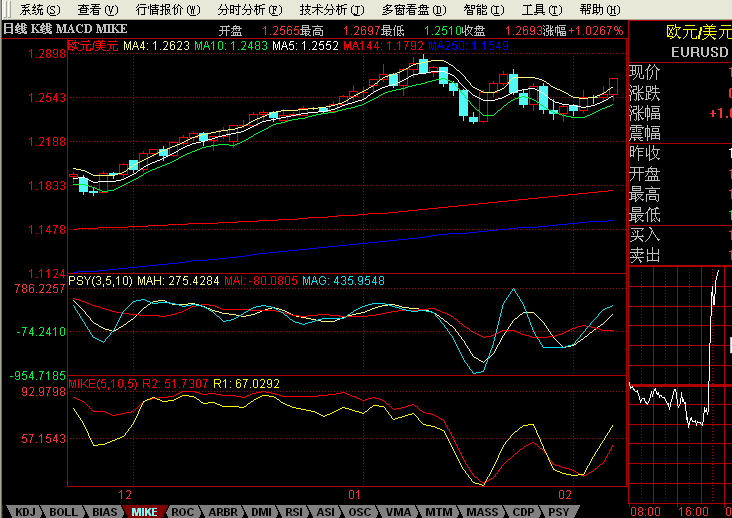
Task: Open the 智能(I) menu
Action: coord(484,10)
